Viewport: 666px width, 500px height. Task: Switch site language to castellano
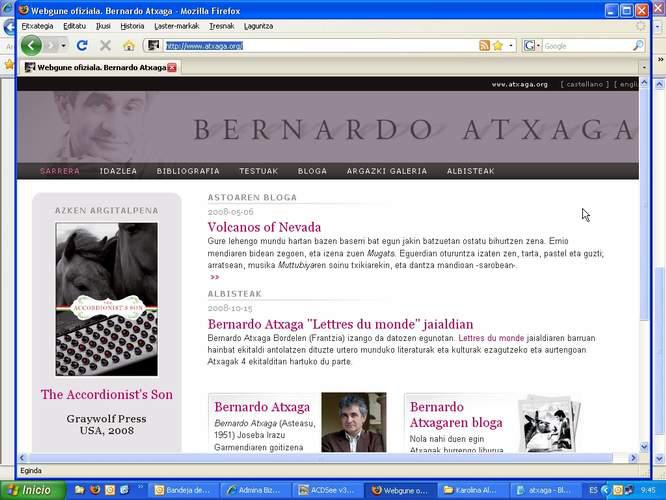coord(584,84)
